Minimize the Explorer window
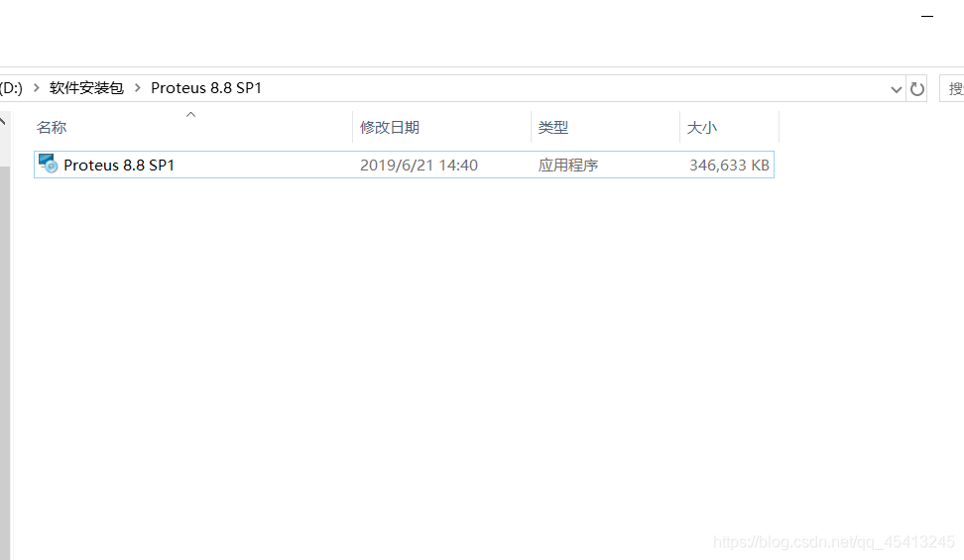Viewport: 964px width, 560px height. [x=927, y=16]
